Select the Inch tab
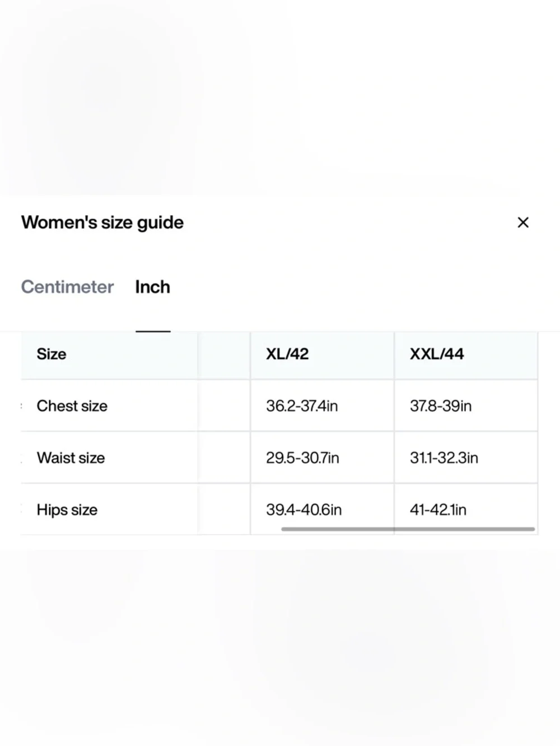 coord(152,287)
